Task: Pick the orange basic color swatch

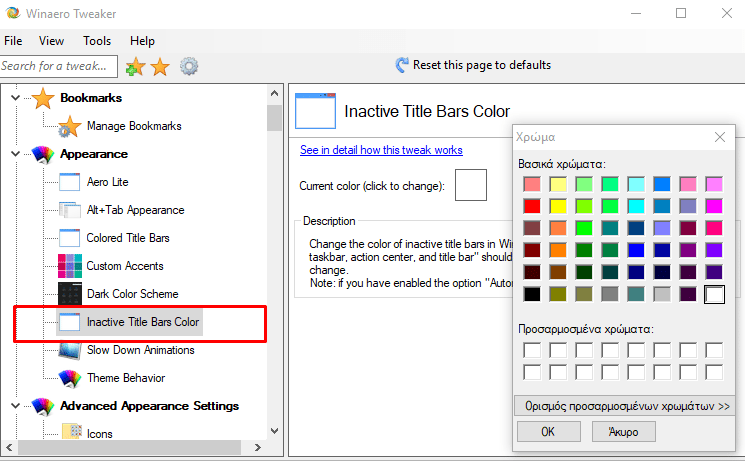Action: pyautogui.click(x=558, y=250)
